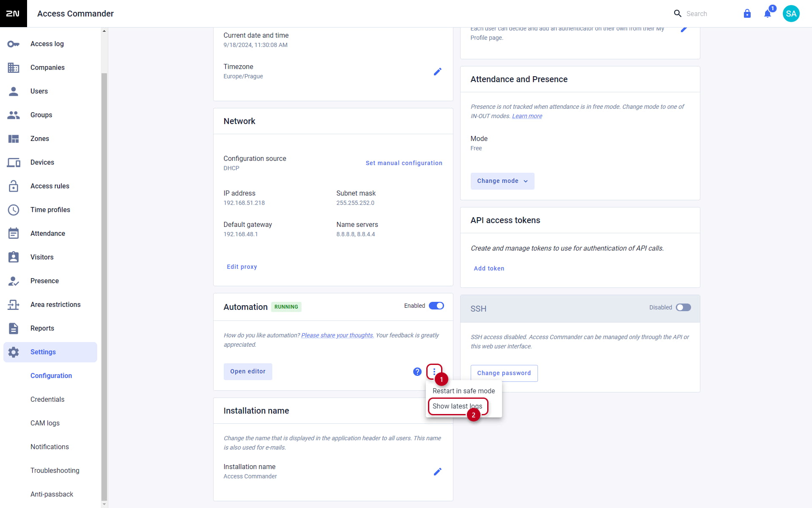
Task: Click pencil icon in top-right authenticator card
Action: (x=684, y=29)
